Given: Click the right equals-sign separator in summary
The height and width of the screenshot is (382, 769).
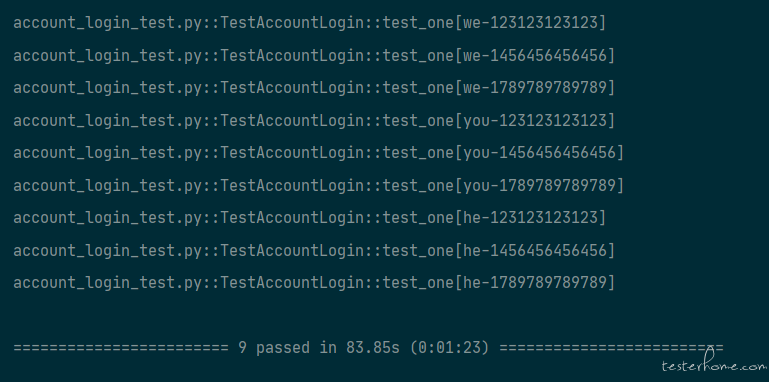Looking at the screenshot, I should tap(611, 348).
